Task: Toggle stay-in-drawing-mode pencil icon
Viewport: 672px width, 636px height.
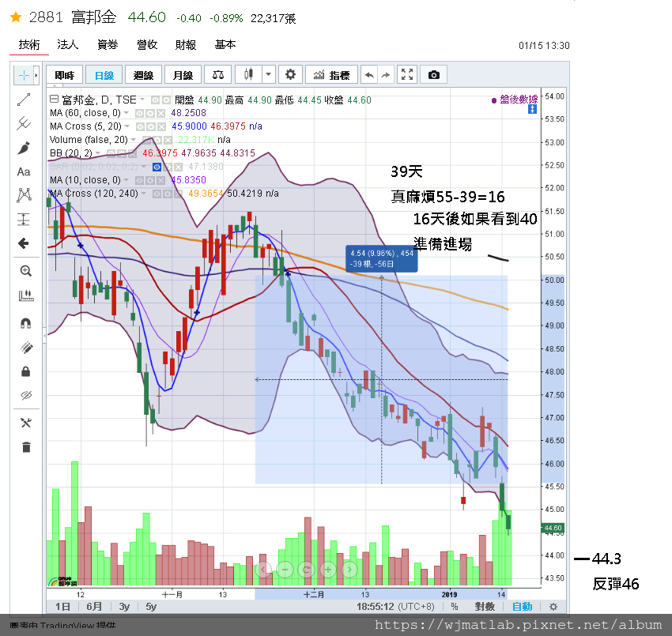Action: tap(26, 348)
